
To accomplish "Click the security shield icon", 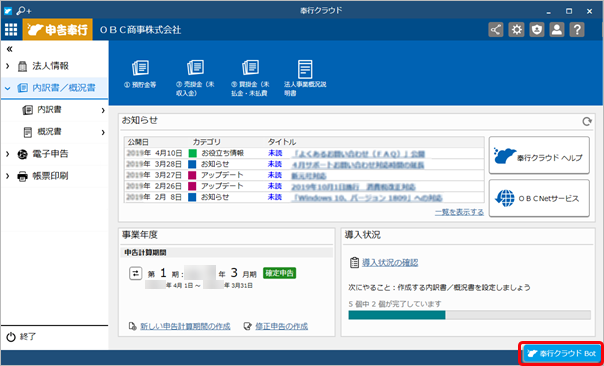I will 536,30.
